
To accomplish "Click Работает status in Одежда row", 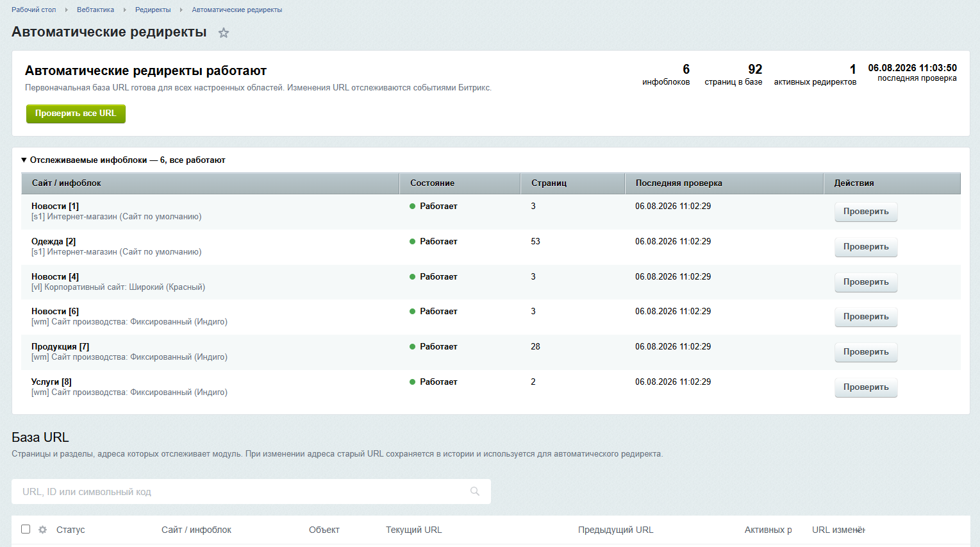I will point(434,241).
